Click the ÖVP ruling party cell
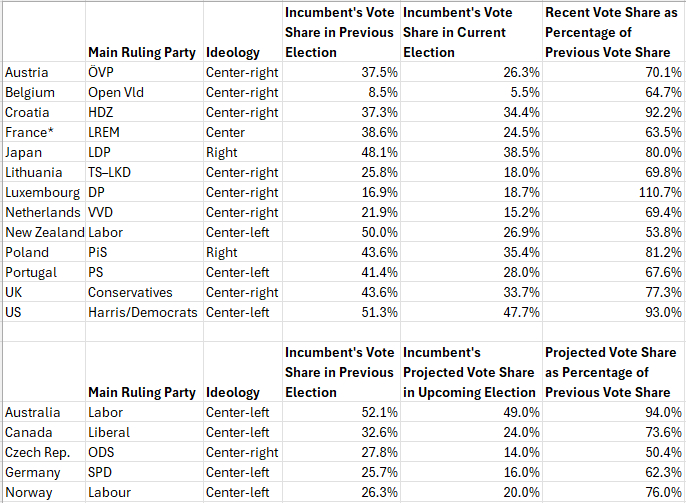Viewport: 686px width, 503px height. pos(143,72)
